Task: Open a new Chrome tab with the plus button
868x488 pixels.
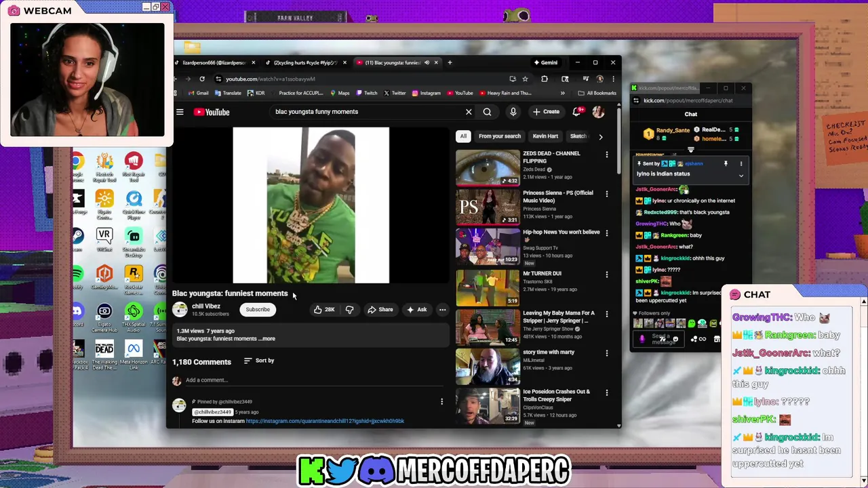Action: coord(449,62)
